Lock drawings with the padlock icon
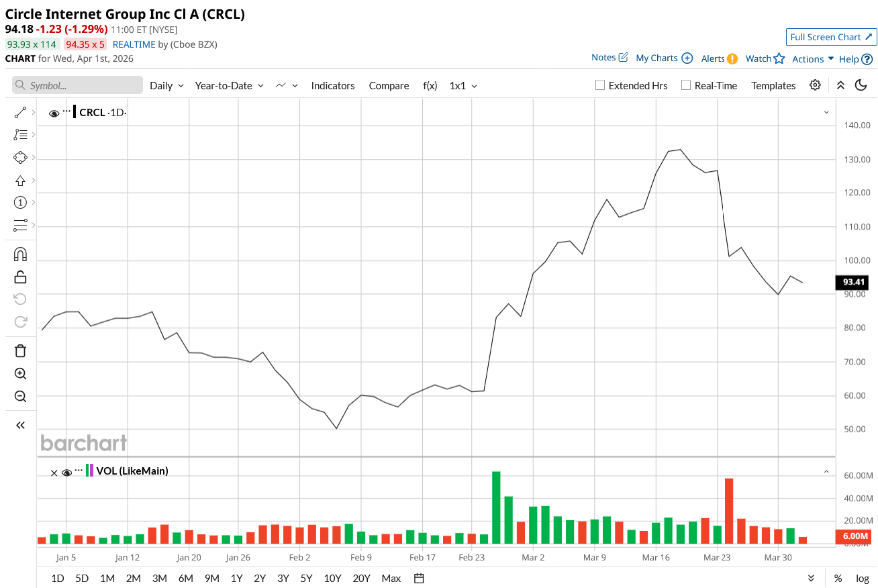The height and width of the screenshot is (588, 878). (x=20, y=277)
